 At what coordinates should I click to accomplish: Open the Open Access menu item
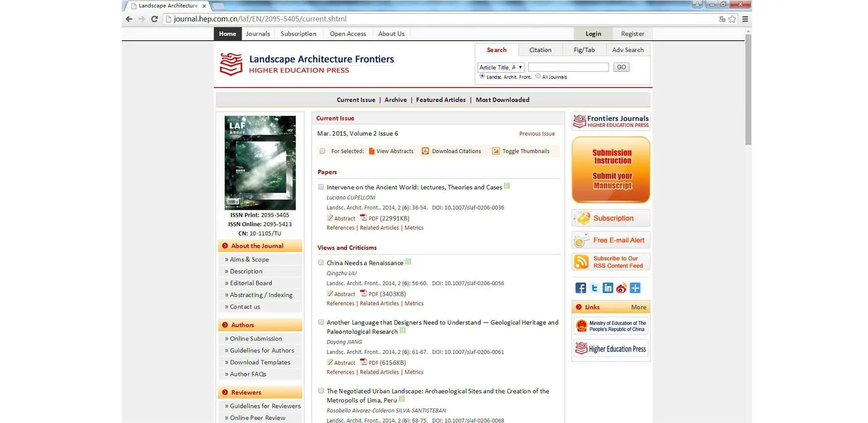[x=348, y=34]
